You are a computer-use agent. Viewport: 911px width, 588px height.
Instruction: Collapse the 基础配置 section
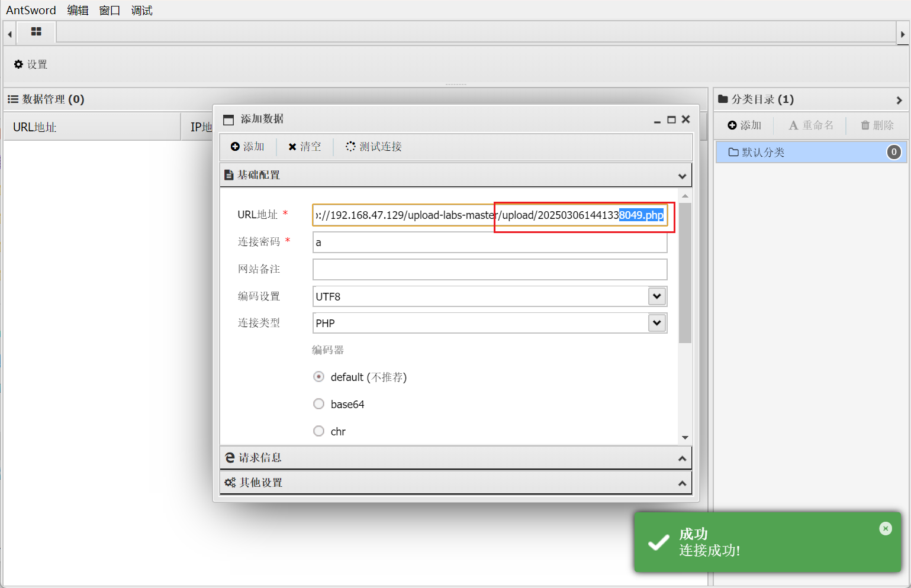(682, 176)
